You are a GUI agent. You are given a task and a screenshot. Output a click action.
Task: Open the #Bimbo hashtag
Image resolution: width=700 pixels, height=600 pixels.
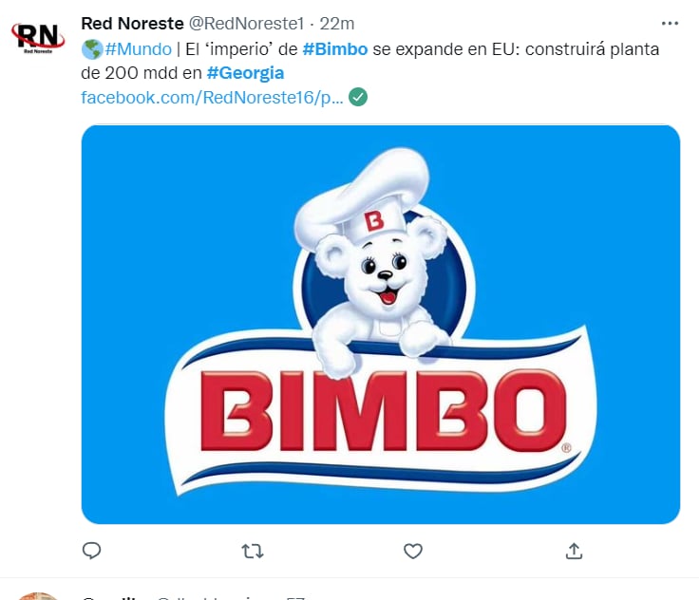(x=335, y=49)
